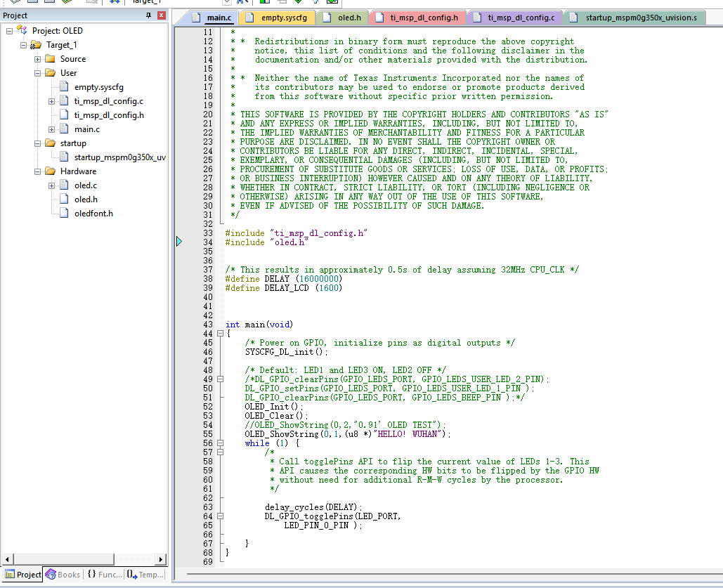Click file icon beside empty.syscfg in tree
723x588 pixels.
click(64, 87)
